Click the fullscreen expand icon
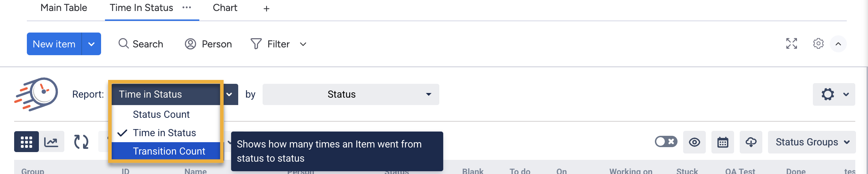The image size is (868, 174). pyautogui.click(x=791, y=44)
